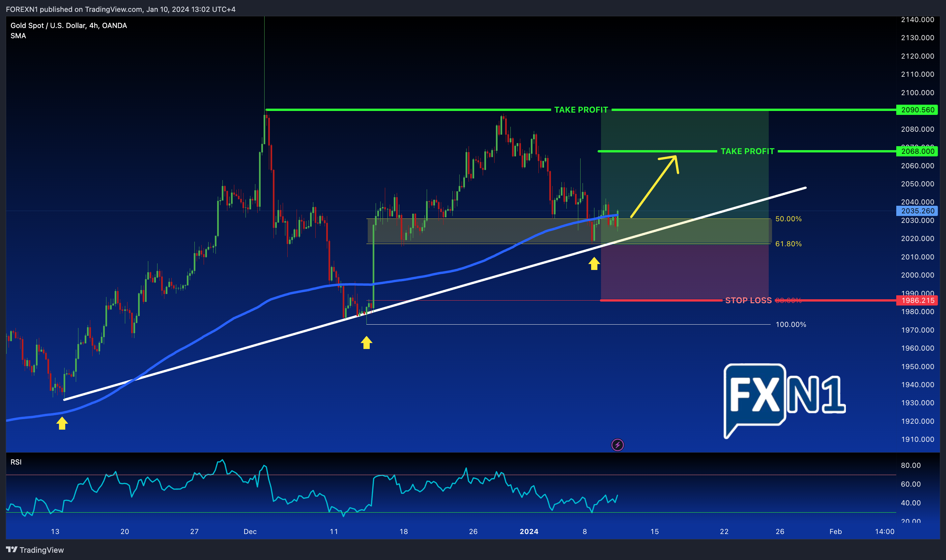Click the FOREXN1 published header text
946x560 pixels.
coord(121,9)
